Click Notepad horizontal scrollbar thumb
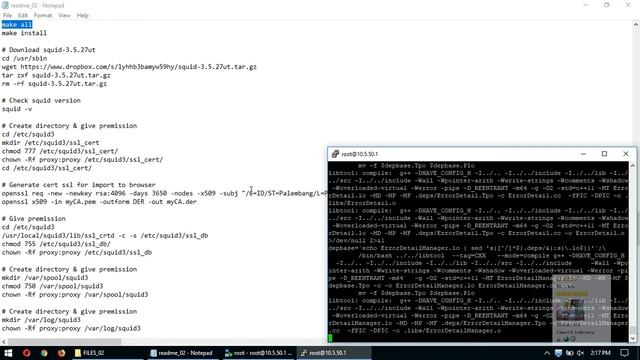The height and width of the screenshot is (360, 640). pos(64,342)
